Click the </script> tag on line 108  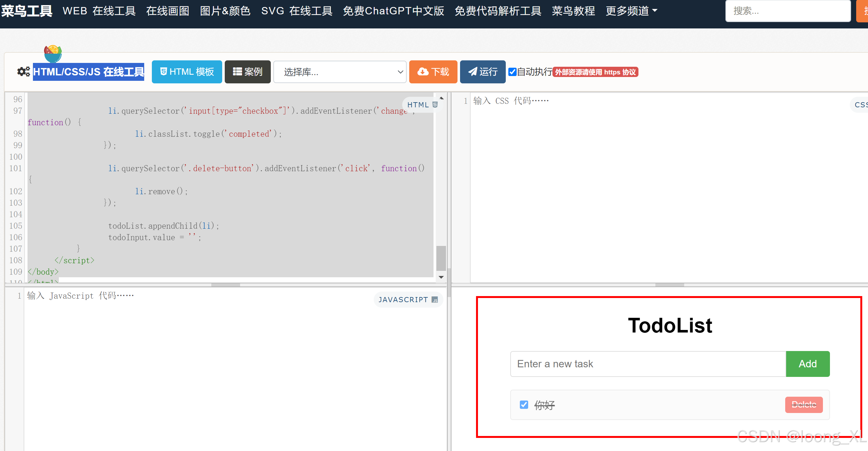pyautogui.click(x=74, y=260)
